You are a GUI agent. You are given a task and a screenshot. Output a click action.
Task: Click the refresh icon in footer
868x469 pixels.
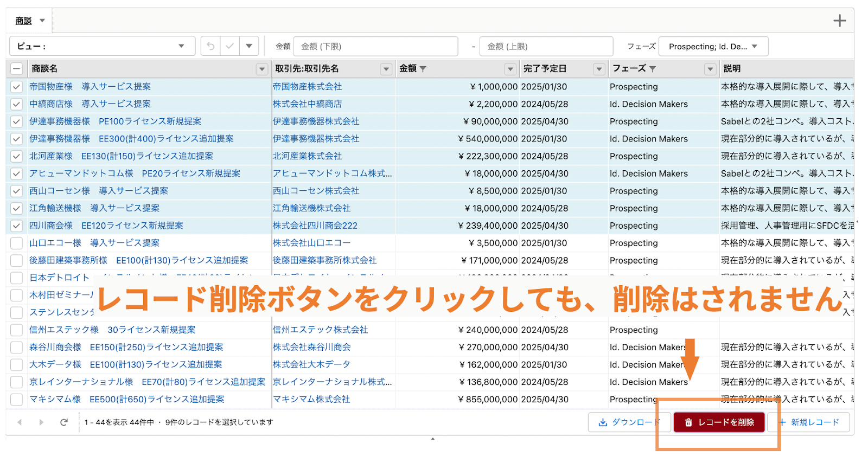[64, 422]
